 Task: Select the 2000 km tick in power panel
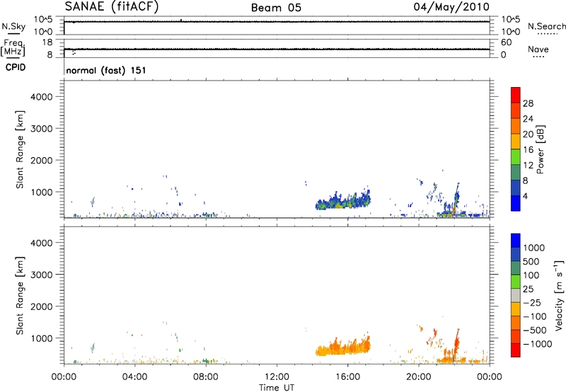point(42,160)
